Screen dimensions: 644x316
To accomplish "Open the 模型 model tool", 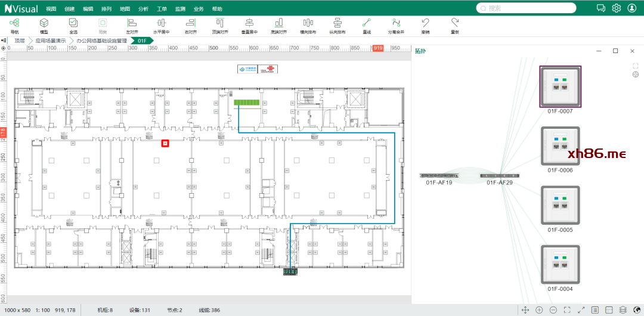I will pyautogui.click(x=44, y=26).
